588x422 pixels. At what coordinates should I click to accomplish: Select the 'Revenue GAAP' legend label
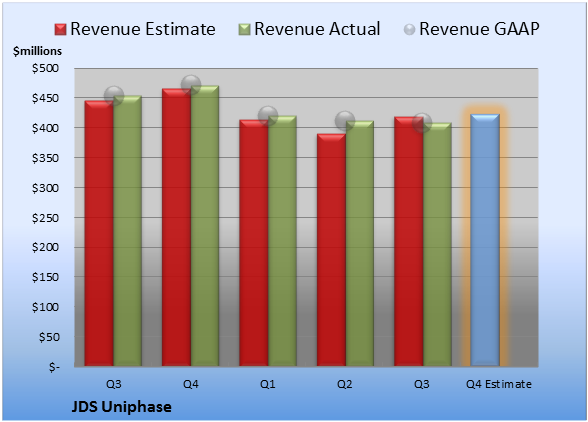coord(479,29)
